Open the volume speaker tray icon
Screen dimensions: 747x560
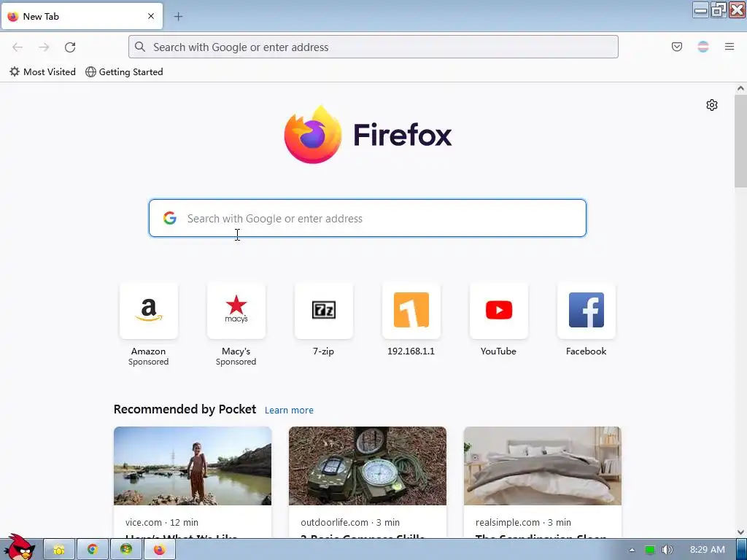click(x=667, y=550)
